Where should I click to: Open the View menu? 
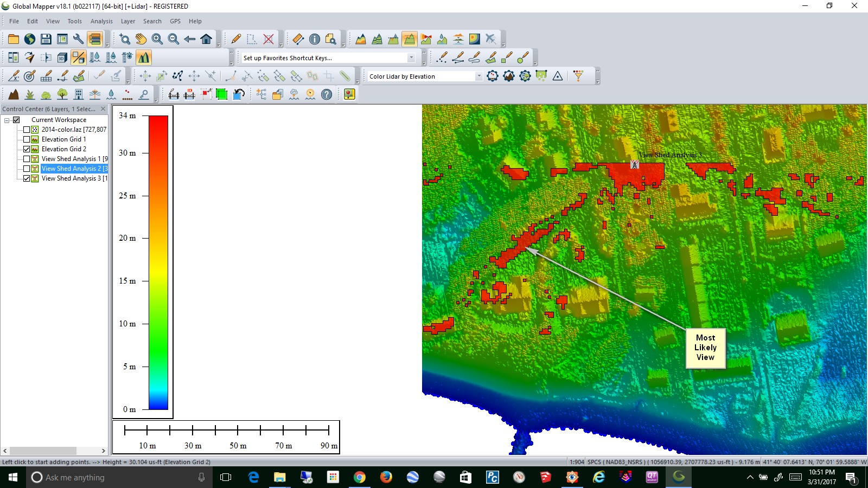coord(53,21)
